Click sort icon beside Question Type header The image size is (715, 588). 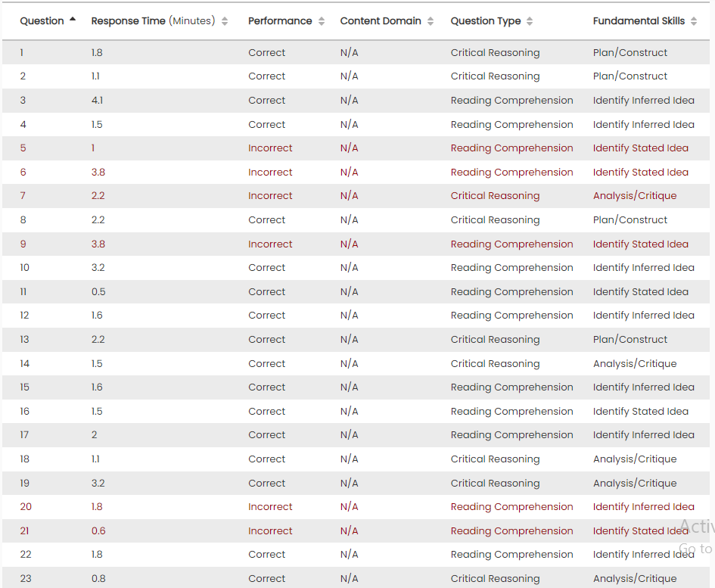[x=530, y=21]
